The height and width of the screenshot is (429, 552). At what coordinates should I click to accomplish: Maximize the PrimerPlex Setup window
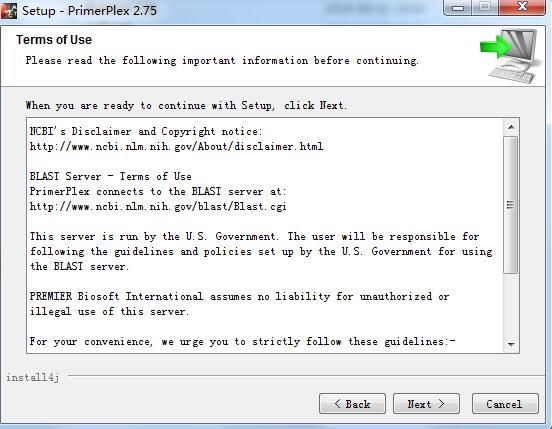coord(485,7)
